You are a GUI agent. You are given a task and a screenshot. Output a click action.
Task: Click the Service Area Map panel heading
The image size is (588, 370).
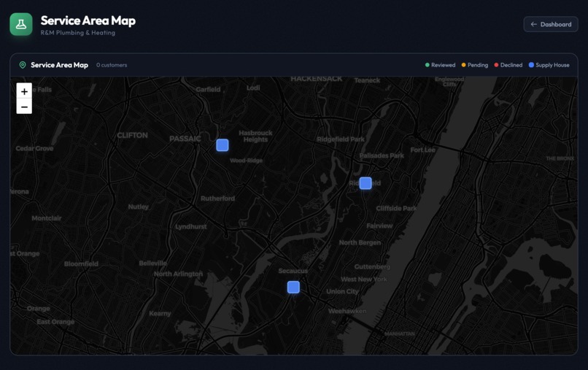point(59,65)
